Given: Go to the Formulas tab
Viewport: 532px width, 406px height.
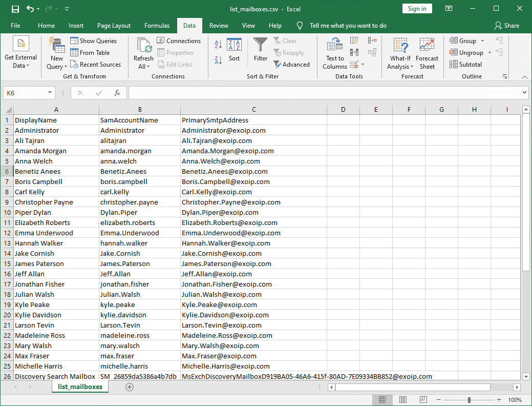Looking at the screenshot, I should tap(157, 26).
